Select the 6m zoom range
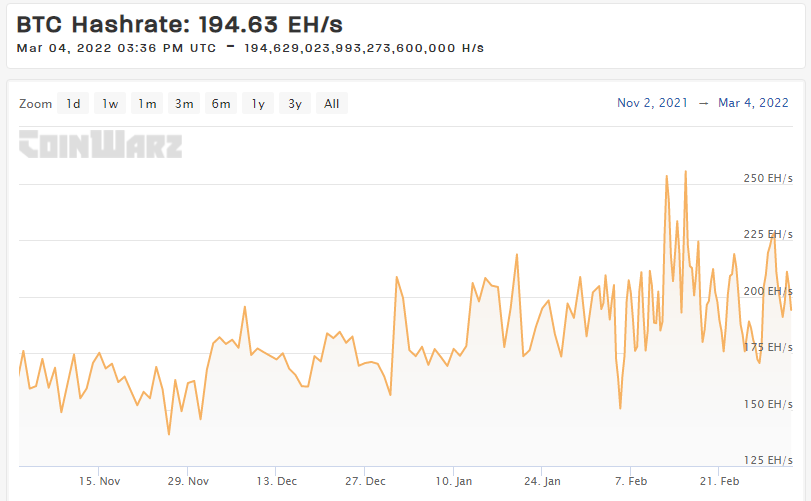 pos(221,103)
